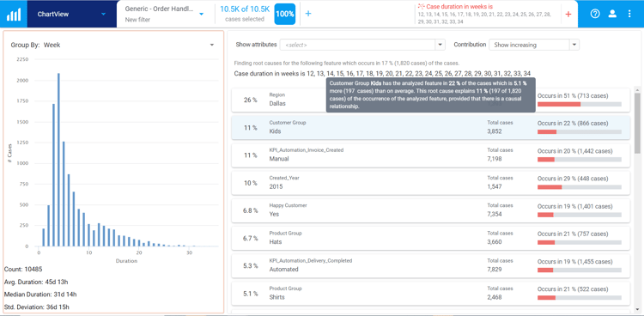Click the Kids 22 % occurrence bar

click(x=579, y=131)
